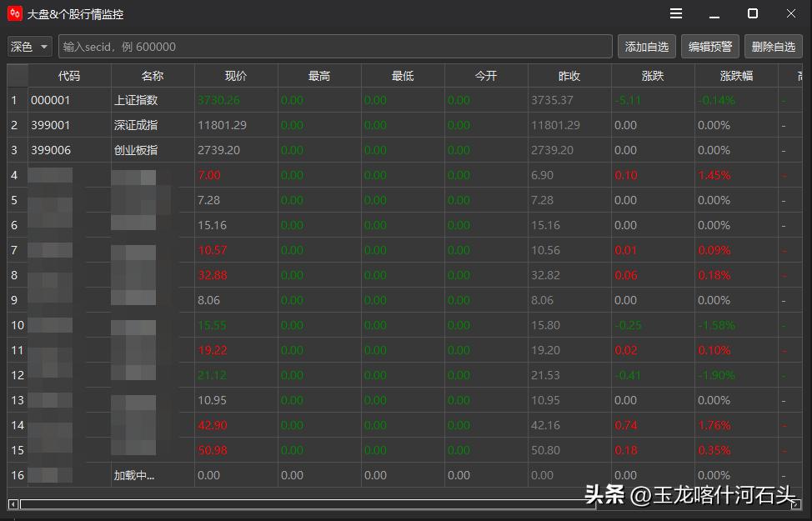Sort by the 今开 column header
The image size is (812, 521).
(x=486, y=76)
